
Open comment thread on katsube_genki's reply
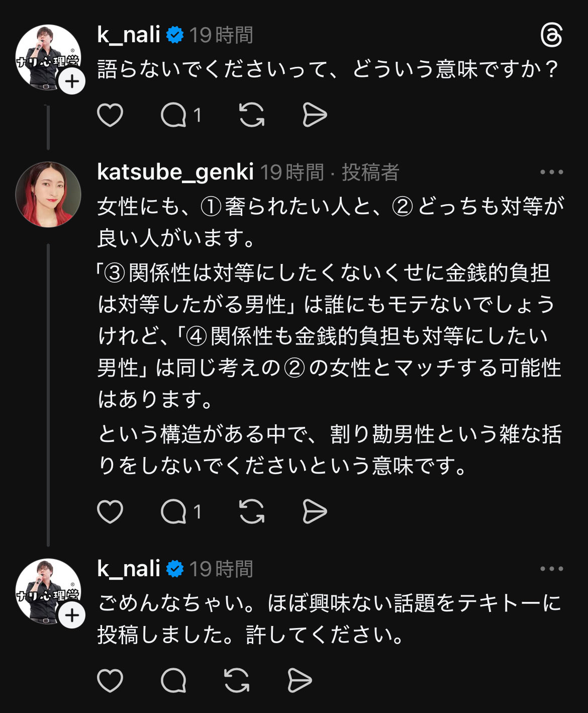[x=174, y=512]
